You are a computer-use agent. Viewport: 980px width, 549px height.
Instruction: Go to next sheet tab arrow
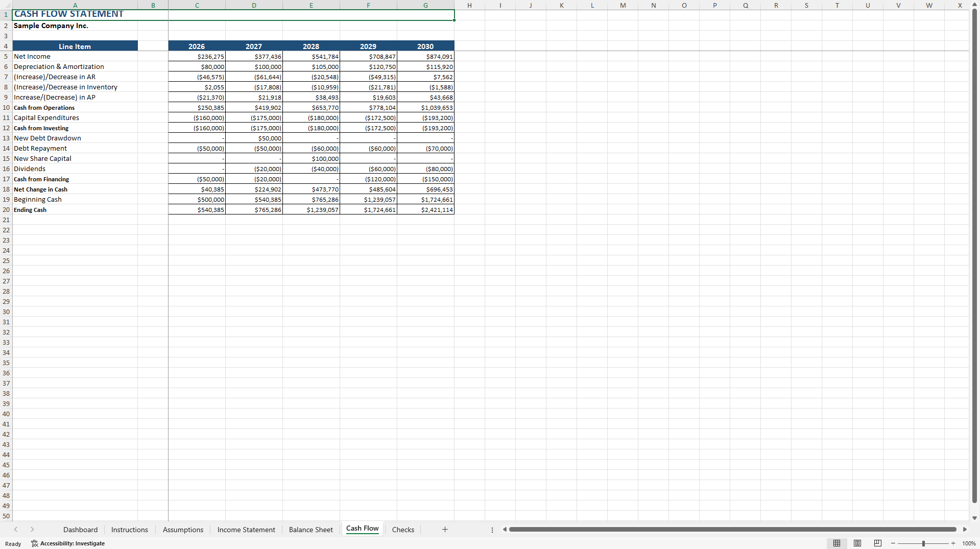coord(32,530)
